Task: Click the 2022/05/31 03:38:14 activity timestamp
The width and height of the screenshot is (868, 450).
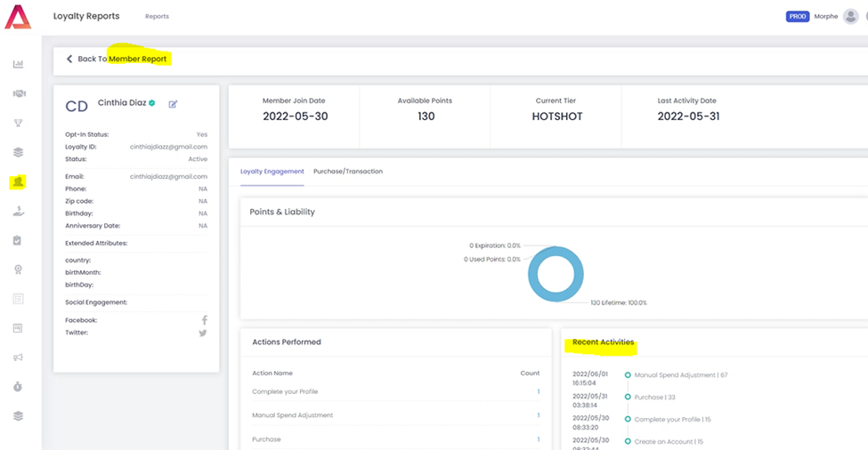Action: click(590, 400)
